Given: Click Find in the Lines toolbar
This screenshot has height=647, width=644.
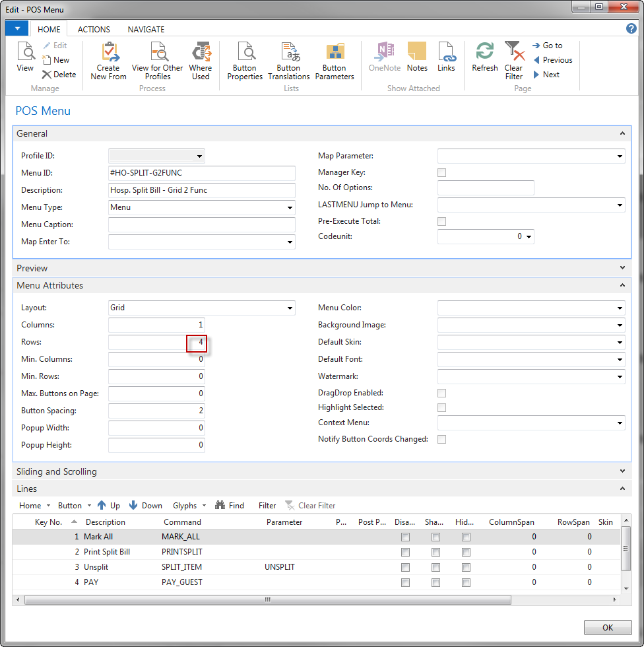Looking at the screenshot, I should click(x=230, y=506).
